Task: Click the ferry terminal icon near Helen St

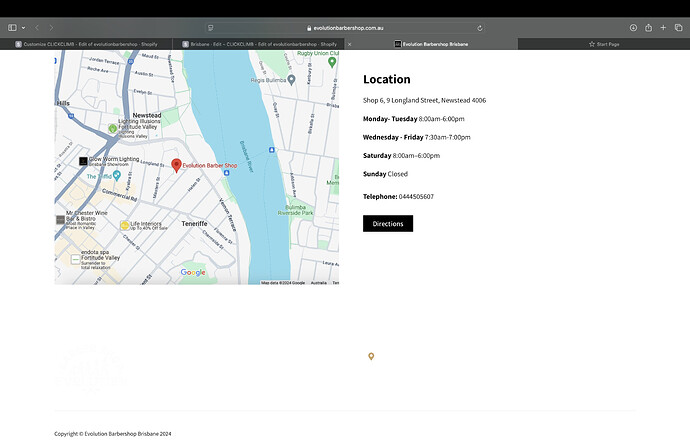Action: pos(226,173)
